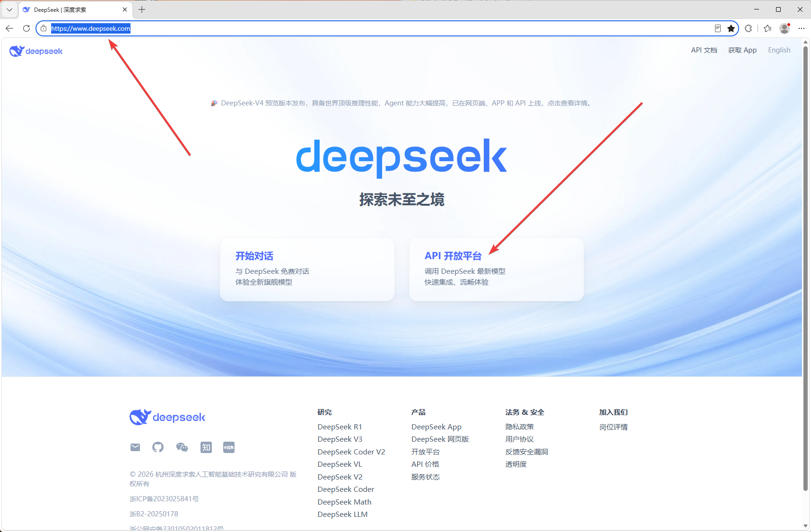
Task: Open 隐私政策 link
Action: pos(520,427)
